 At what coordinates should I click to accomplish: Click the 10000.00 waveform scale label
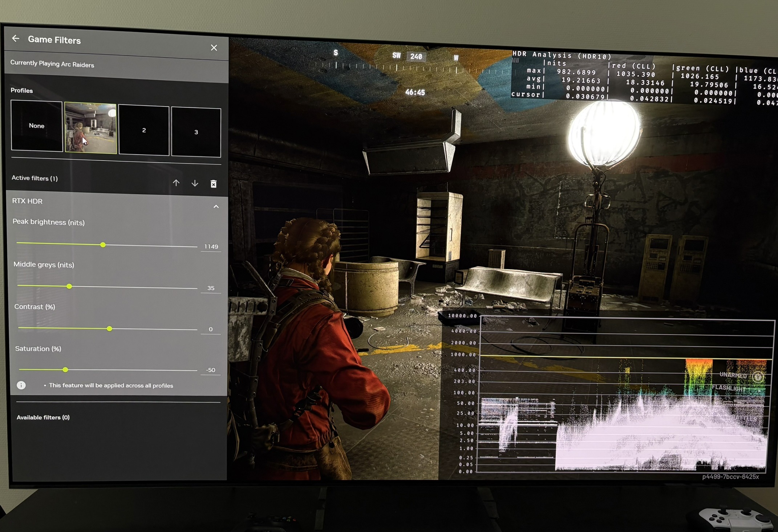[x=462, y=316]
